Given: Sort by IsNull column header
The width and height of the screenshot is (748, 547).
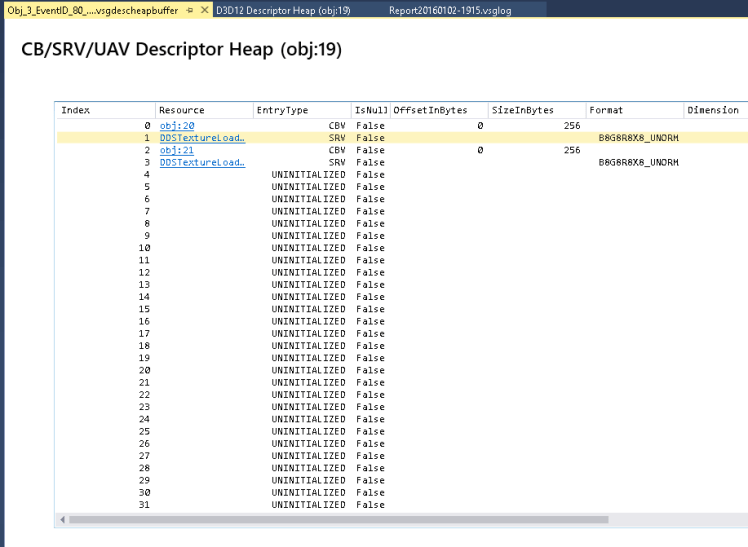Looking at the screenshot, I should tap(371, 110).
